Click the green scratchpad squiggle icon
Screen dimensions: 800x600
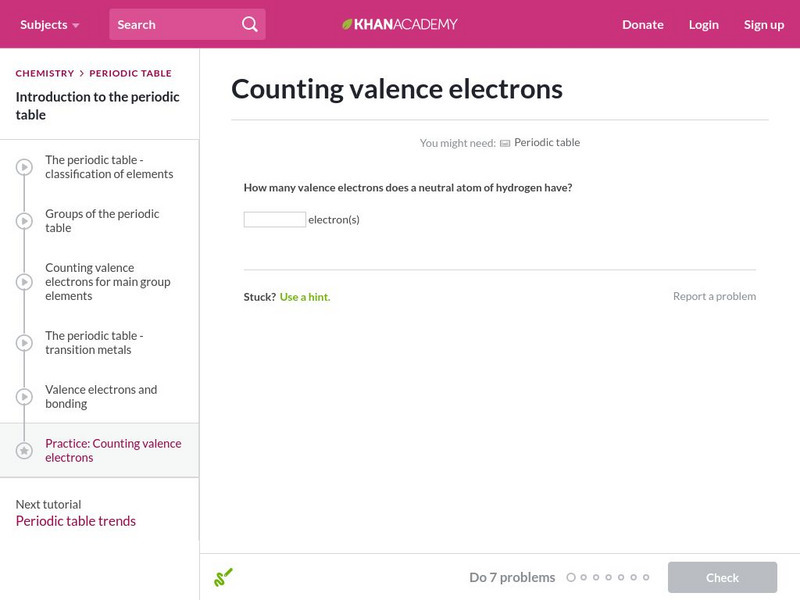point(224,577)
